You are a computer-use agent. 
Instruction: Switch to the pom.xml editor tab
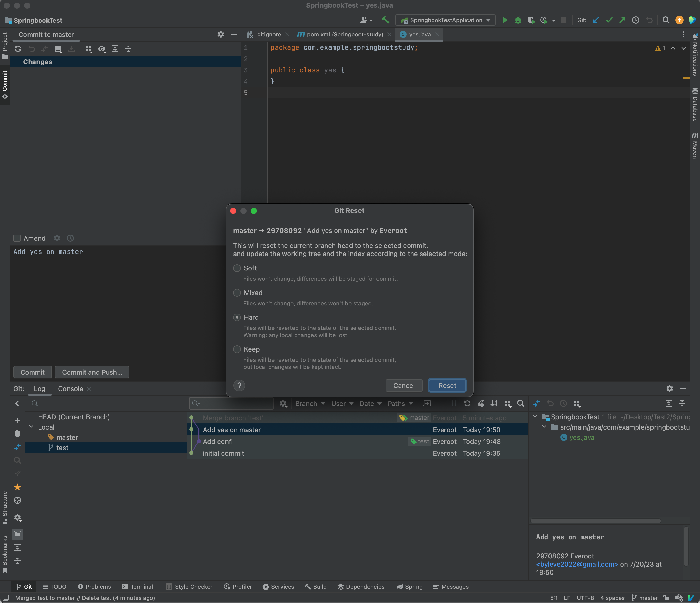pos(344,34)
